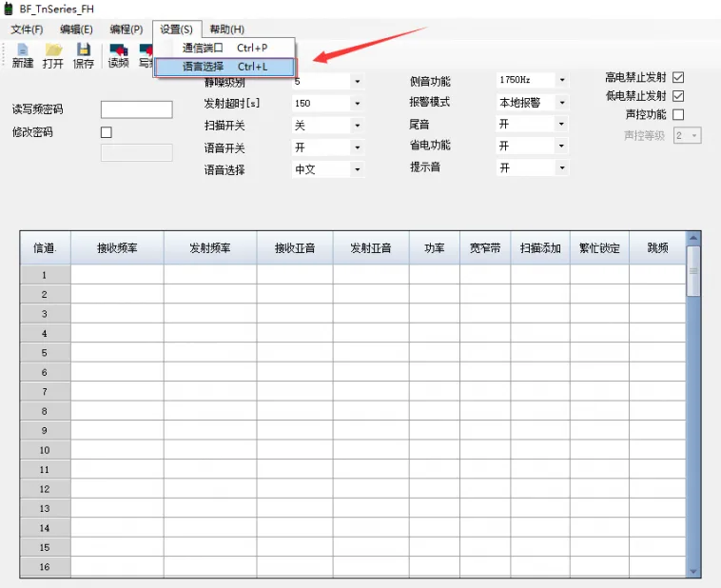Click the 读写频密码 input field
Viewport: 721px width, 588px height.
pyautogui.click(x=136, y=110)
